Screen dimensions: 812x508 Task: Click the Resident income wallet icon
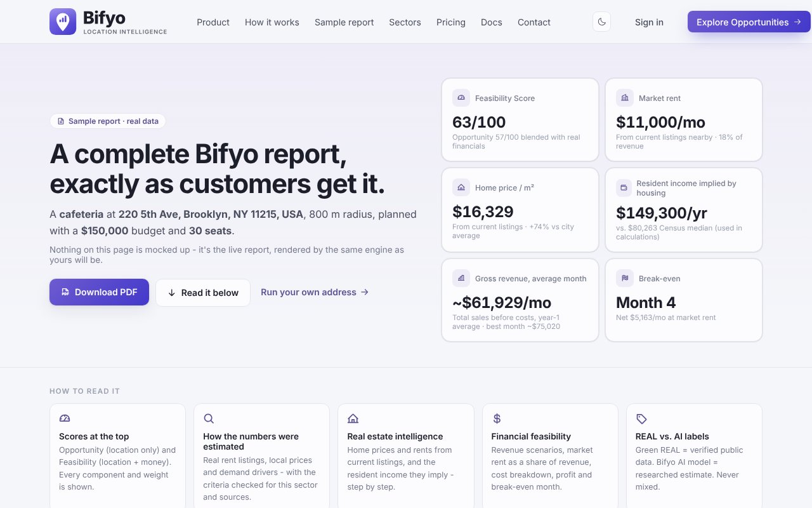[624, 188]
